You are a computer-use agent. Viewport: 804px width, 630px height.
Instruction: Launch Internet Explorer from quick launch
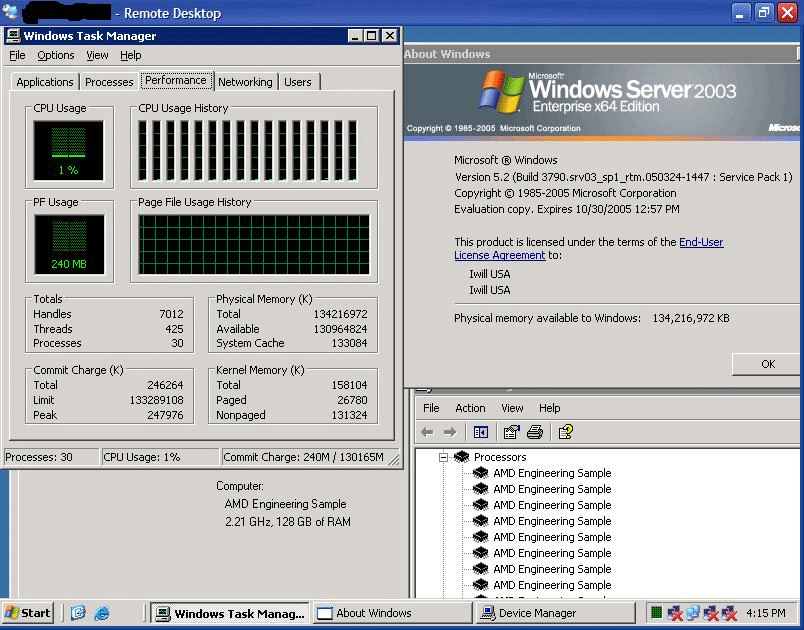[102, 613]
